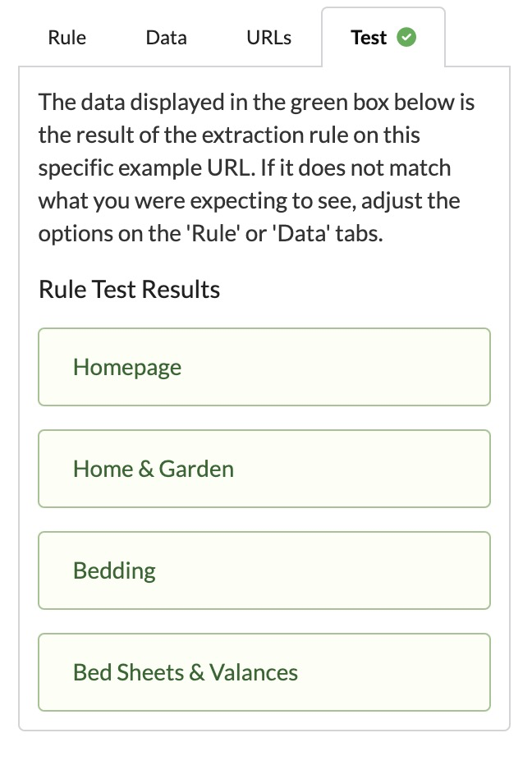Image resolution: width=532 pixels, height=765 pixels.
Task: Switch to the Rule tab
Action: (x=66, y=38)
